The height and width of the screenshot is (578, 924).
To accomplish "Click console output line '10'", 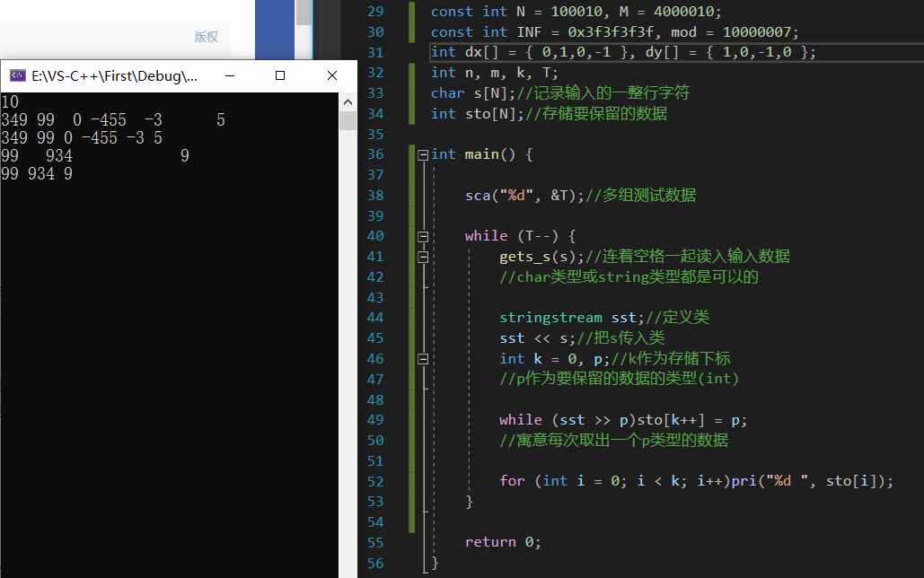I will pyautogui.click(x=10, y=102).
